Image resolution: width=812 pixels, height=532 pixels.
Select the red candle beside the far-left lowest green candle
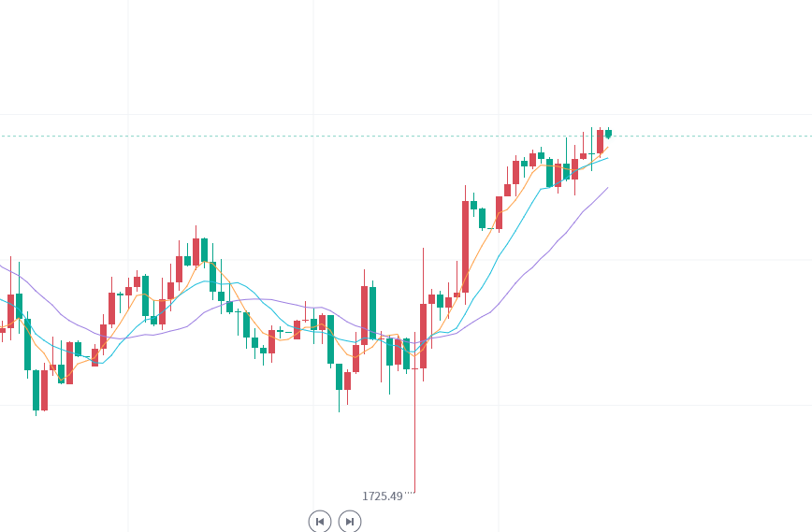(x=45, y=390)
